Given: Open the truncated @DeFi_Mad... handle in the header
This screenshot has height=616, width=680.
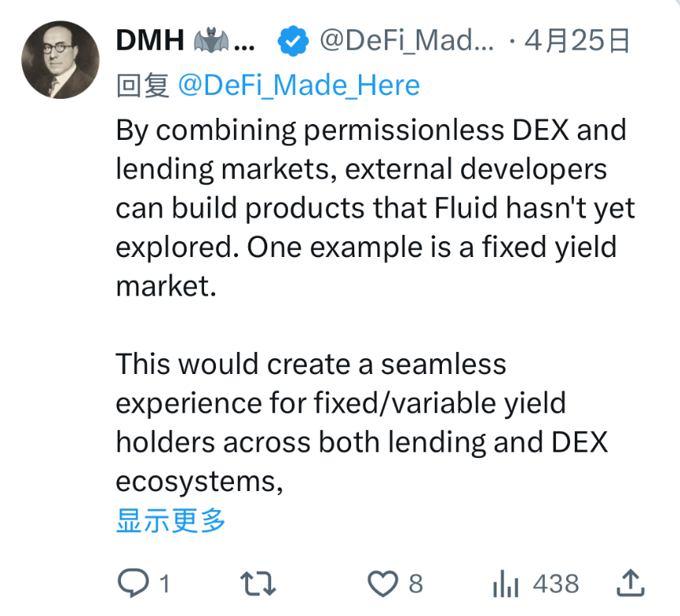Looking at the screenshot, I should 406,41.
